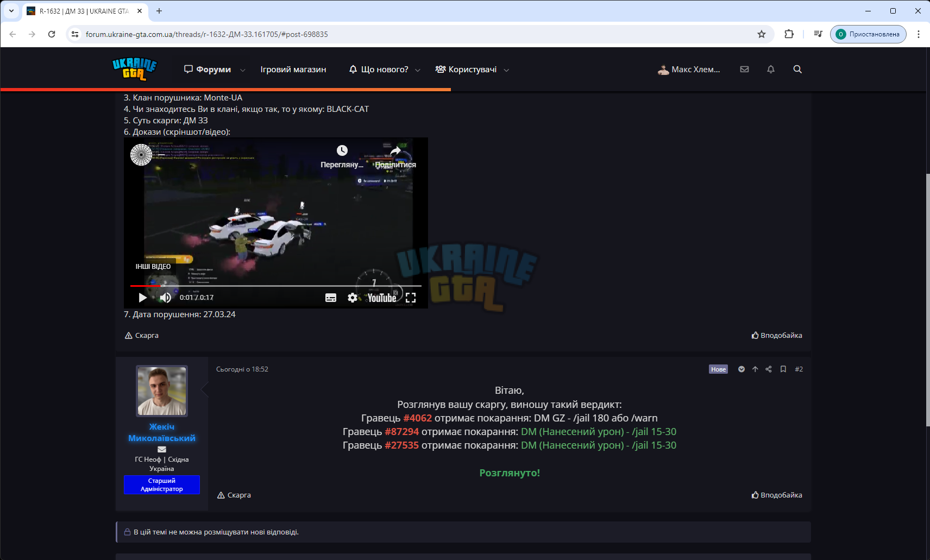Click the Переглянути пізніше clock icon
Image resolution: width=930 pixels, height=560 pixels.
342,150
